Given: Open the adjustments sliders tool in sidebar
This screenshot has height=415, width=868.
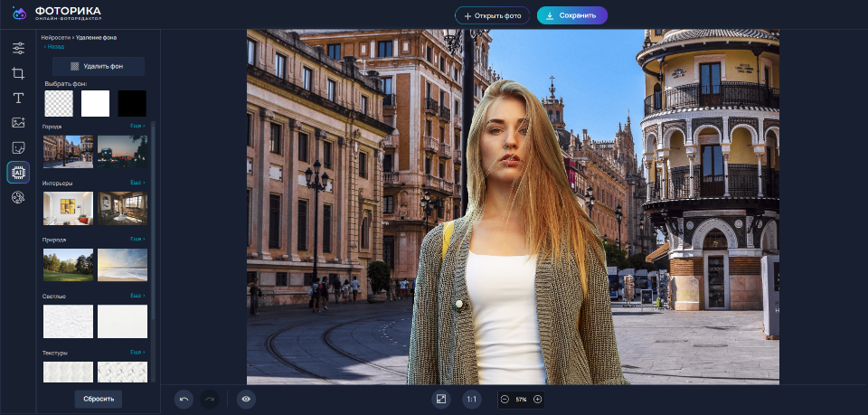Looking at the screenshot, I should [x=18, y=48].
